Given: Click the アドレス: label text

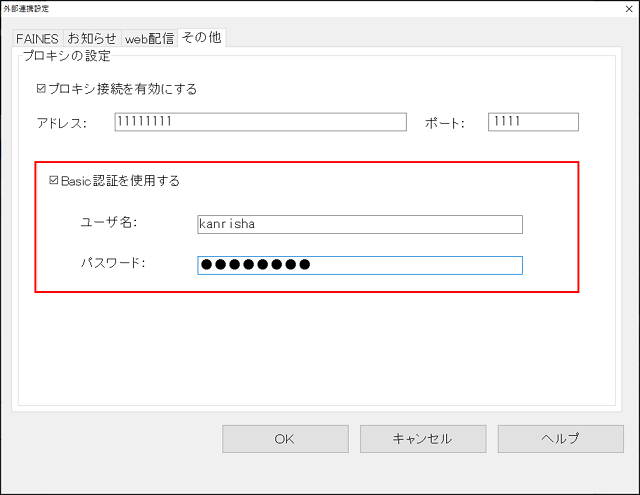Looking at the screenshot, I should click(62, 123).
